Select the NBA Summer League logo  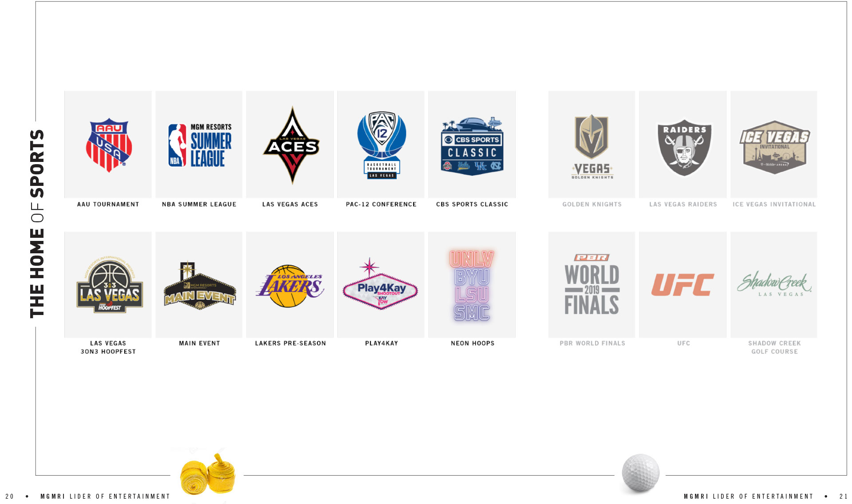[x=200, y=145]
